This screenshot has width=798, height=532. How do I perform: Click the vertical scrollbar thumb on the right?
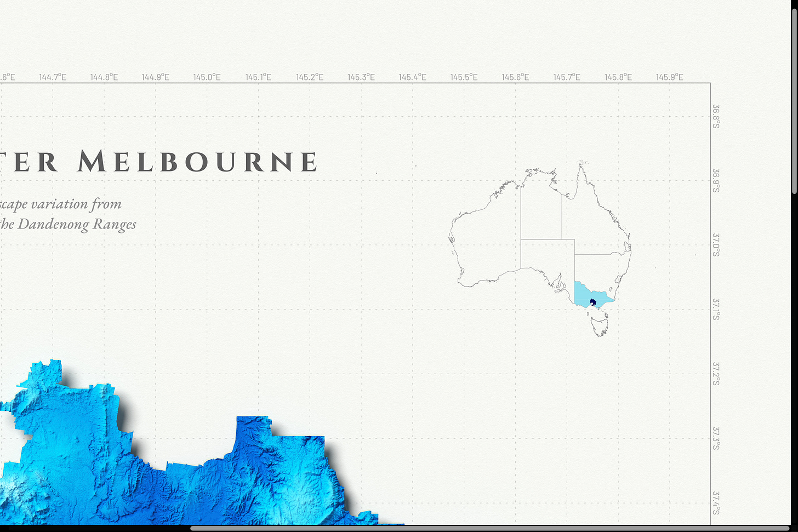point(794,101)
